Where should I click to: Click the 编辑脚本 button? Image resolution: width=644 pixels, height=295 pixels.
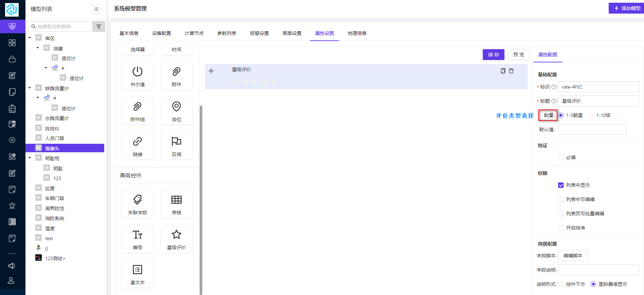573,256
